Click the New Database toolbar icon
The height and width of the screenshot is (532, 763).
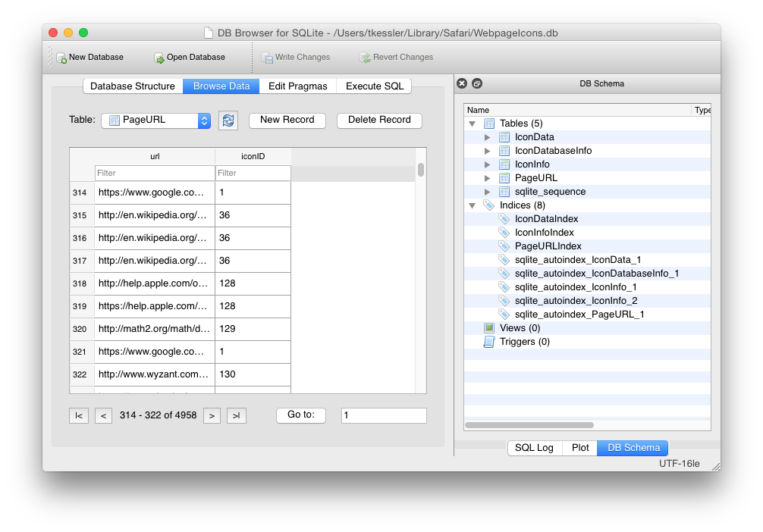61,58
